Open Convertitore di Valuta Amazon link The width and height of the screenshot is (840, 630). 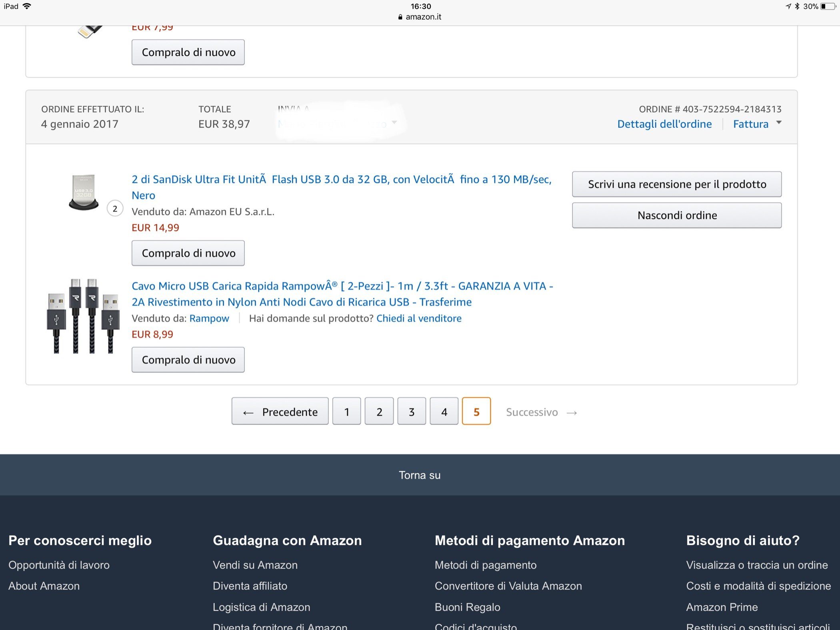pyautogui.click(x=508, y=586)
